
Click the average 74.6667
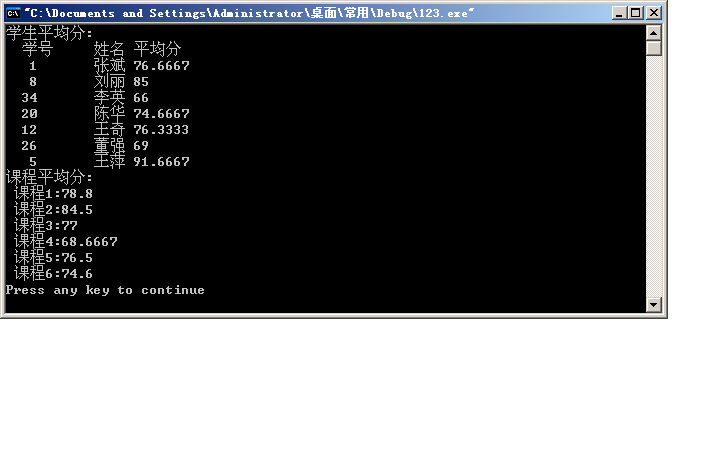coord(161,114)
